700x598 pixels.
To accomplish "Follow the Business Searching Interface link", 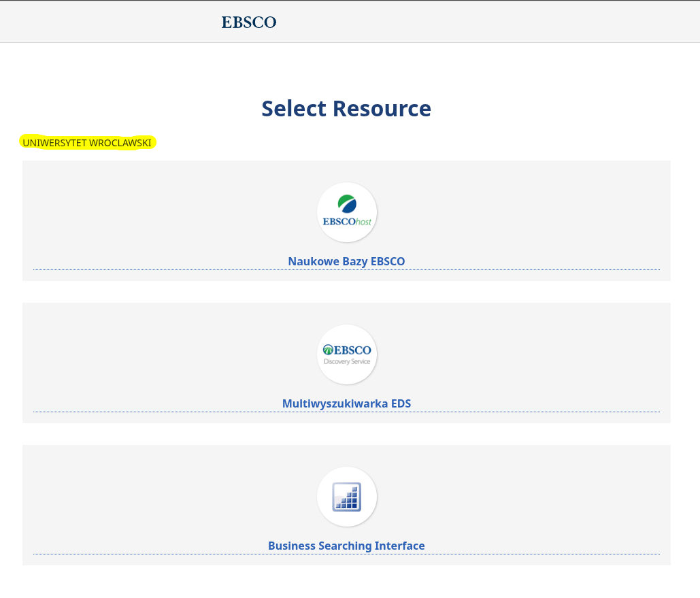I will (x=346, y=546).
